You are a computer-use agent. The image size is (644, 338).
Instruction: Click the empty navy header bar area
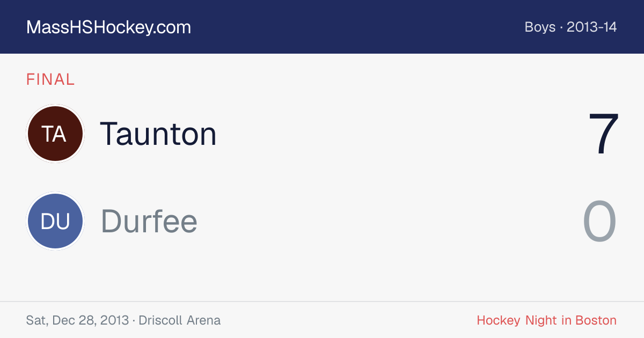pyautogui.click(x=354, y=27)
